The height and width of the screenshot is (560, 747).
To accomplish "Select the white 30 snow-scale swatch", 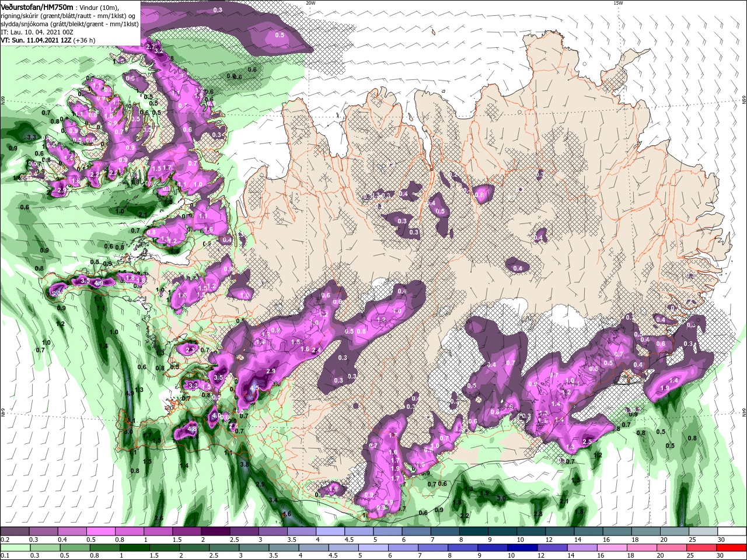I will click(x=732, y=531).
